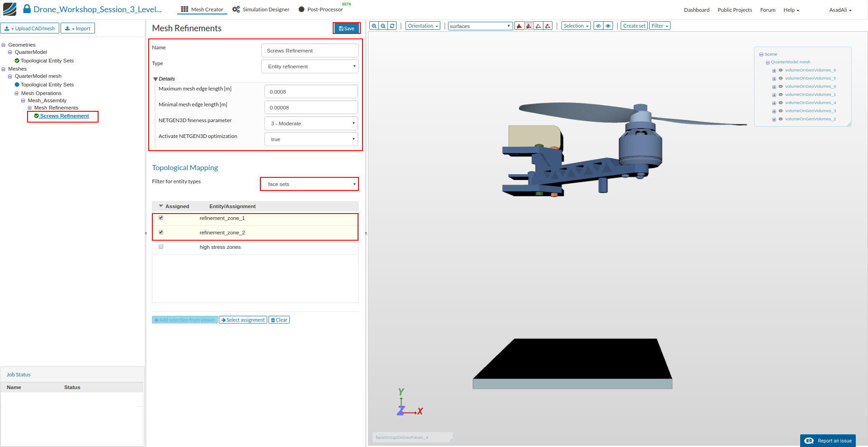The width and height of the screenshot is (868, 447).
Task: Hide volumeOnGeoVolumes_4 using its eye icon
Action: click(781, 103)
